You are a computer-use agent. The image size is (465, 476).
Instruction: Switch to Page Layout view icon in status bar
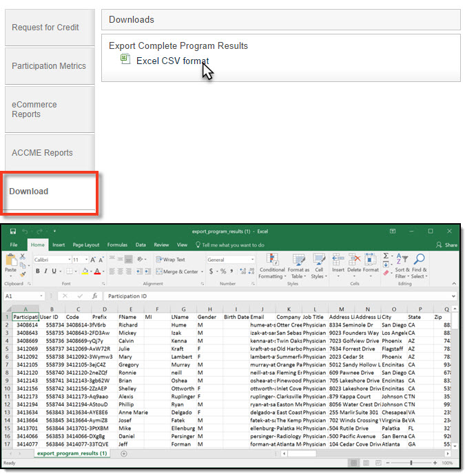pyautogui.click(x=366, y=463)
